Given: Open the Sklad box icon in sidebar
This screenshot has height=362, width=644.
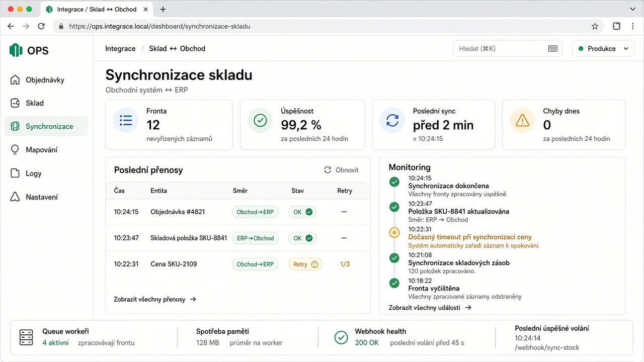Looking at the screenshot, I should pyautogui.click(x=15, y=103).
